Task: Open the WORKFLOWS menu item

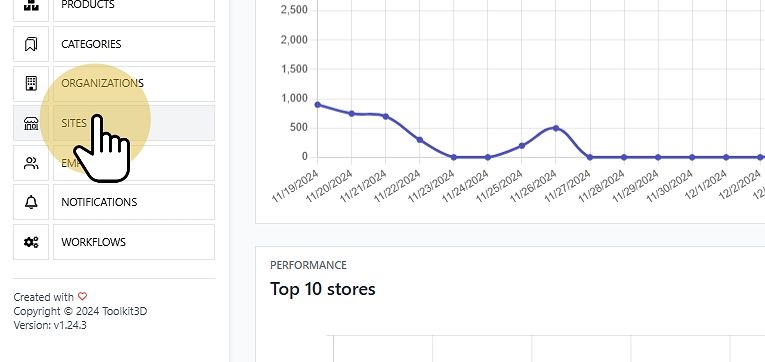Action: point(134,242)
